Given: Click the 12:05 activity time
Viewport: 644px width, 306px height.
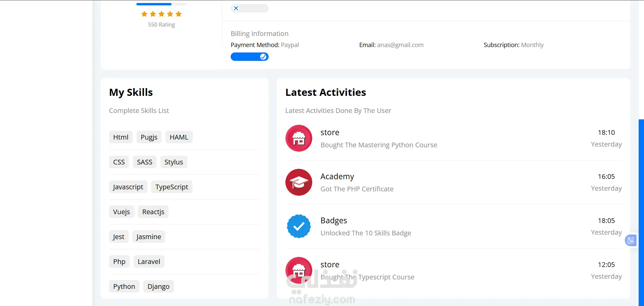Looking at the screenshot, I should [606, 265].
